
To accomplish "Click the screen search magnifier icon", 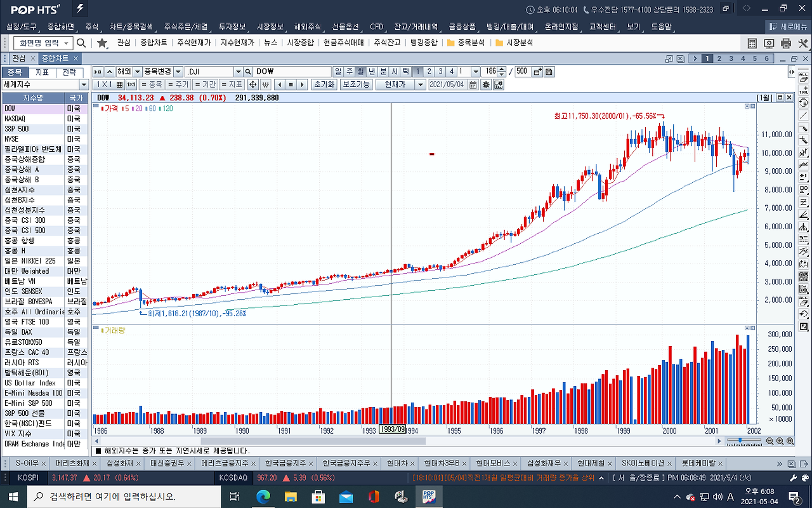I will click(81, 43).
